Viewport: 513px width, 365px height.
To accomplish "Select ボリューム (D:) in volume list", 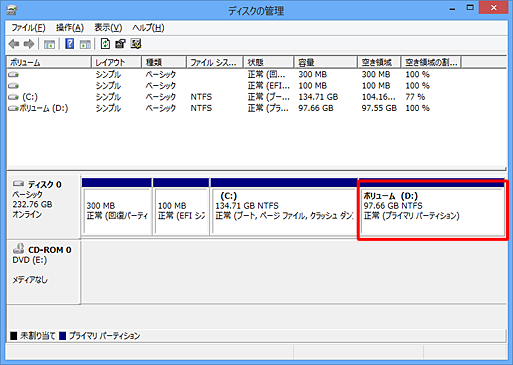I will 44,108.
